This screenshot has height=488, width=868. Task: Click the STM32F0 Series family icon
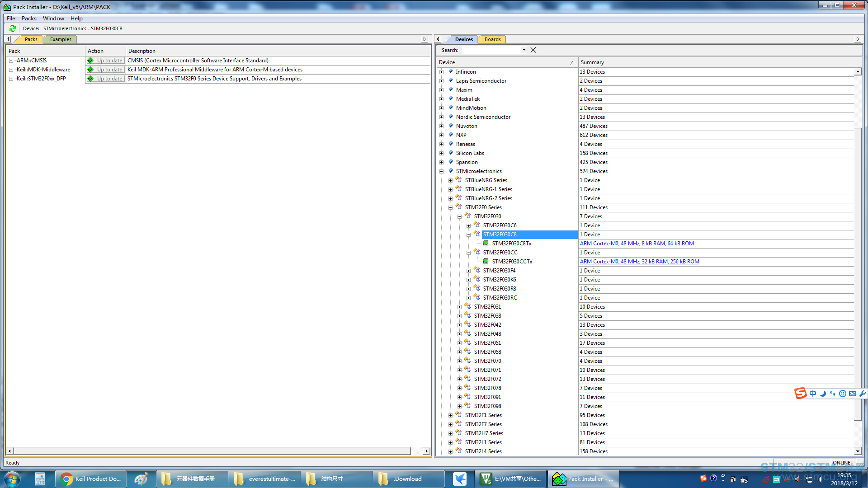458,207
